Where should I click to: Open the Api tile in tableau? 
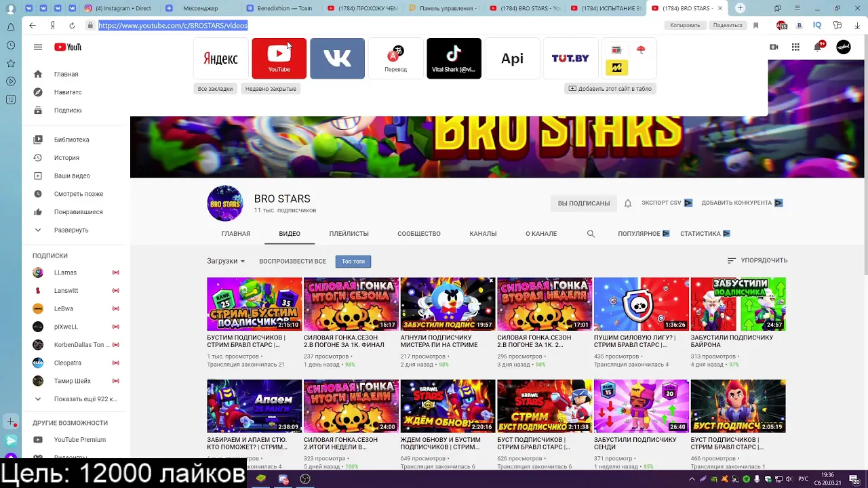[512, 58]
